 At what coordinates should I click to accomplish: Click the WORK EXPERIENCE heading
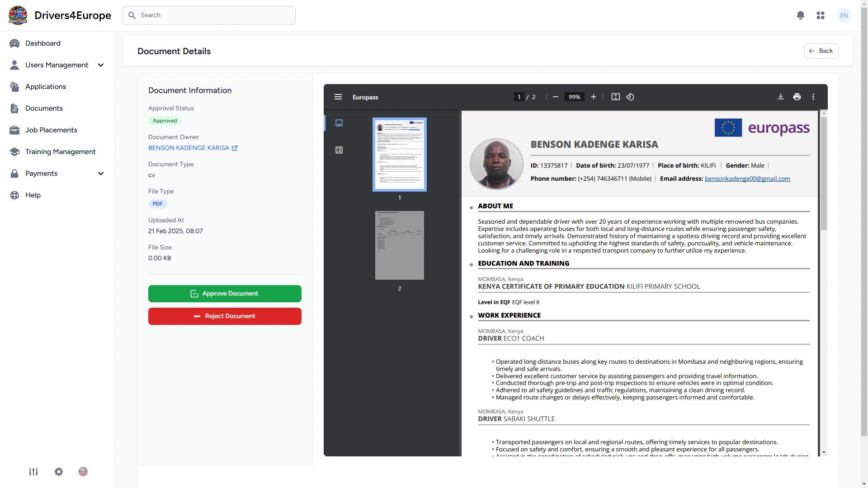pyautogui.click(x=509, y=315)
